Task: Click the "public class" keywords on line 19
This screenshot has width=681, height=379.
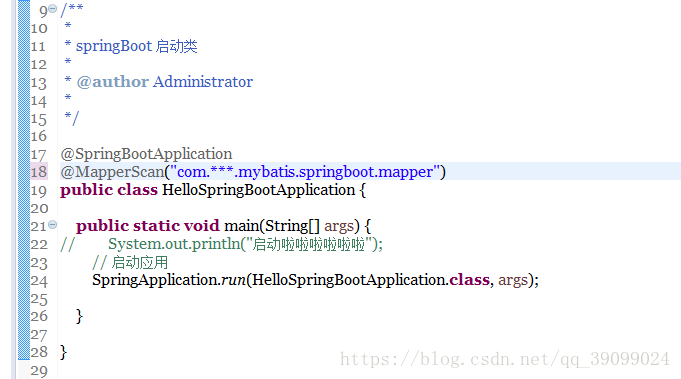Action: (109, 190)
